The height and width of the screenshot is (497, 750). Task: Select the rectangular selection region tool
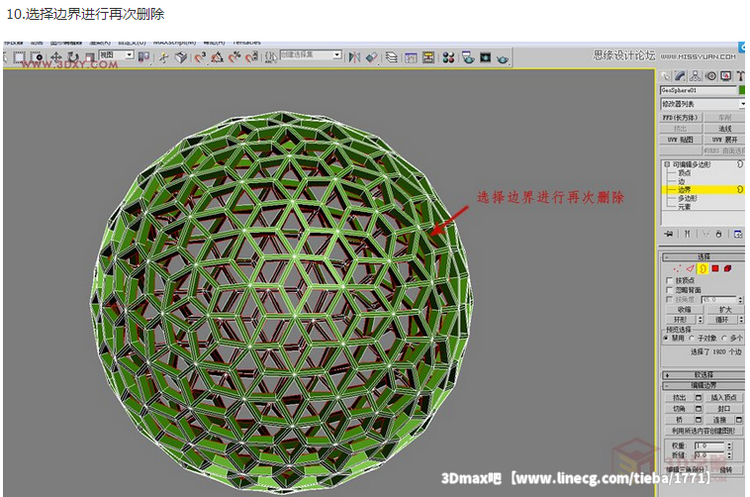(19, 57)
